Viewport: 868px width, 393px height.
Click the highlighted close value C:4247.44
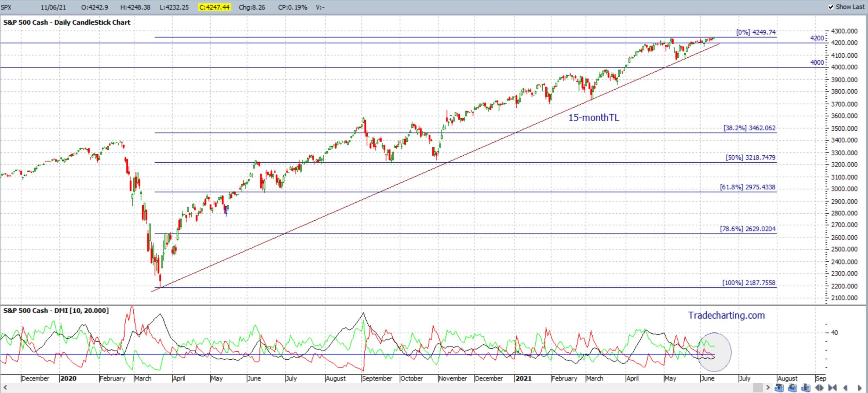pos(214,7)
